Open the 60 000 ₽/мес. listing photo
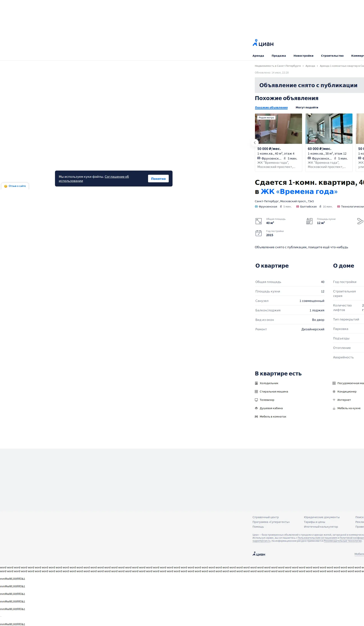This screenshot has width=364, height=626. (x=329, y=129)
